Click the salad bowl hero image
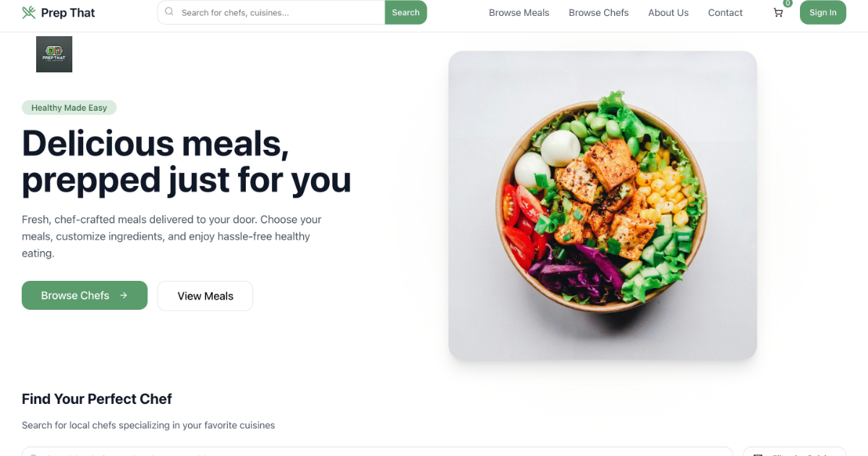Screen dimensions: 868x456 603,206
